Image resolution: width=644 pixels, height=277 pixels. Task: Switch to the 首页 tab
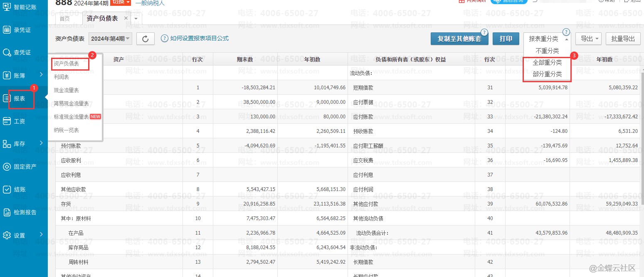coord(65,19)
